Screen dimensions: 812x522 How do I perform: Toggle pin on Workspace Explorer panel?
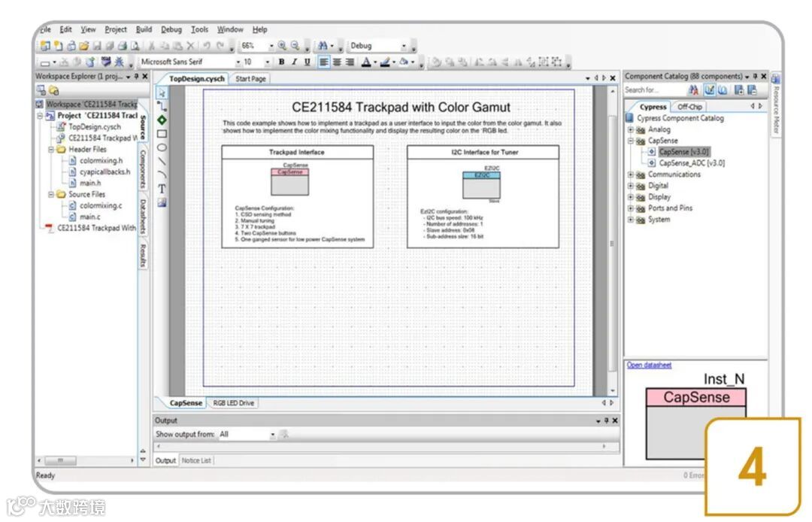pos(136,76)
